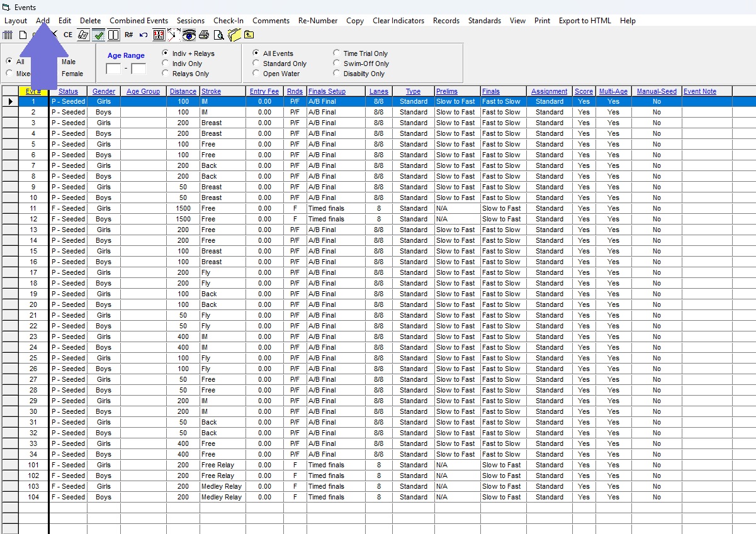The width and height of the screenshot is (756, 534).
Task: Choose Indiv Only option
Action: (166, 64)
